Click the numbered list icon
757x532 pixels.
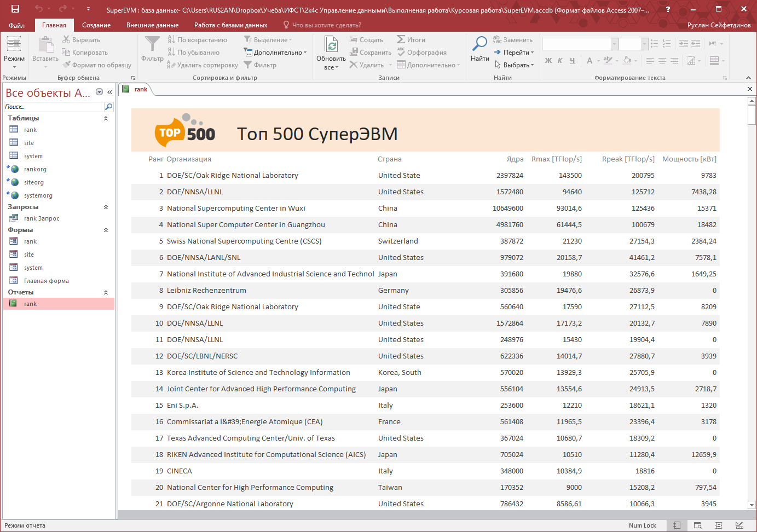666,44
